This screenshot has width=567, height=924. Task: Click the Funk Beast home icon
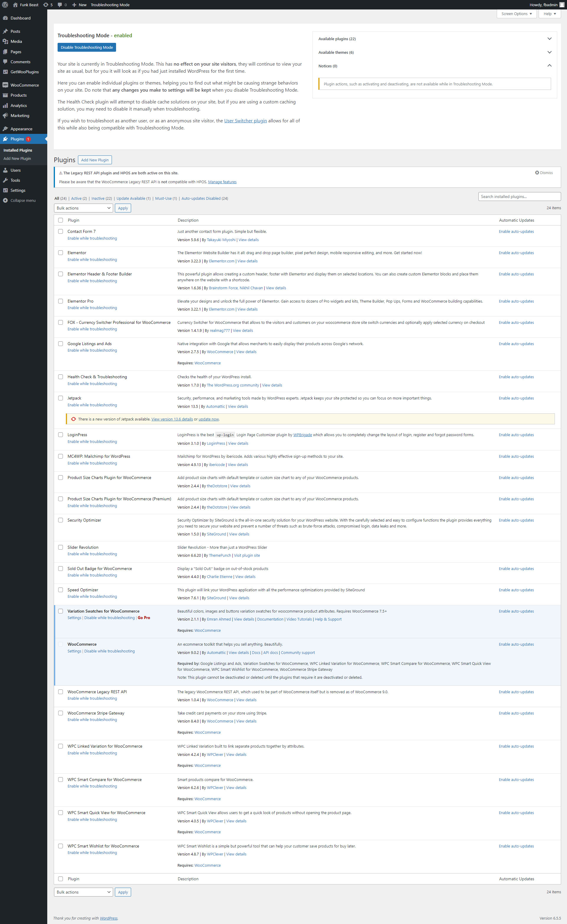(15, 5)
